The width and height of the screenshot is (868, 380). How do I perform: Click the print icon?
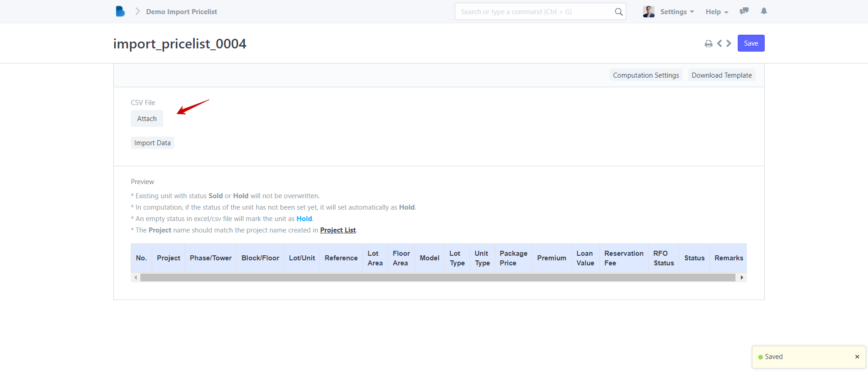point(708,44)
